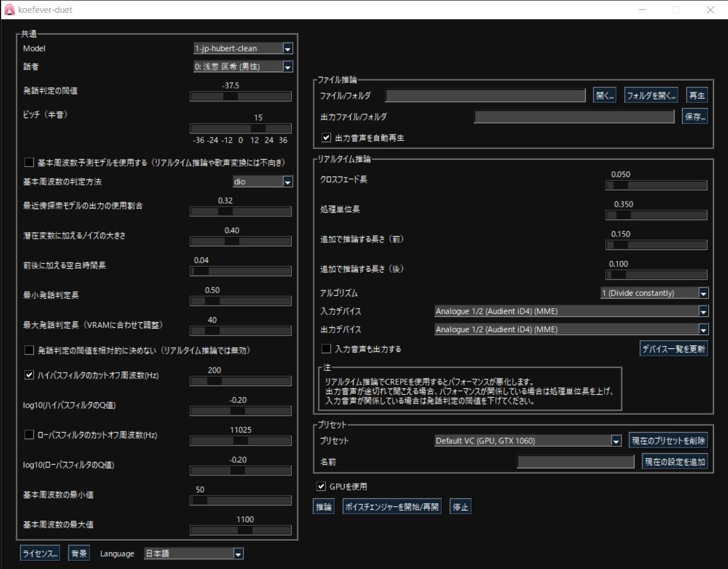Open the Model dropdown (1-jp-hubert-clean)

[243, 48]
